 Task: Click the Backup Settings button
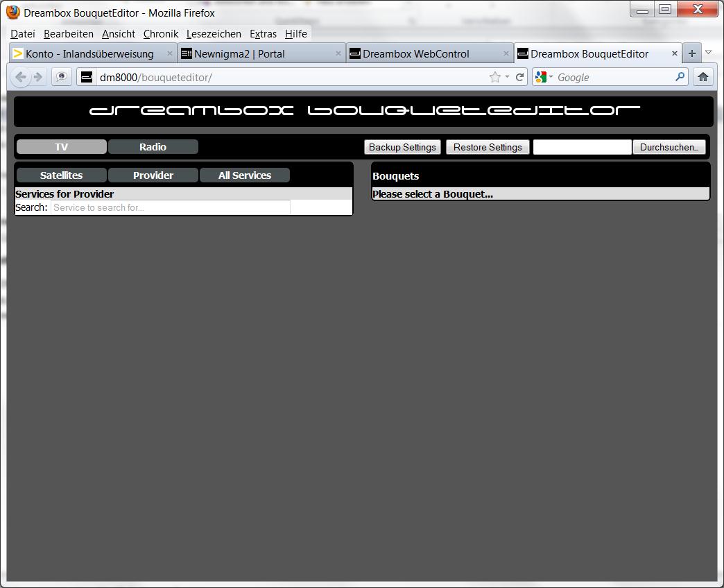[x=402, y=147]
